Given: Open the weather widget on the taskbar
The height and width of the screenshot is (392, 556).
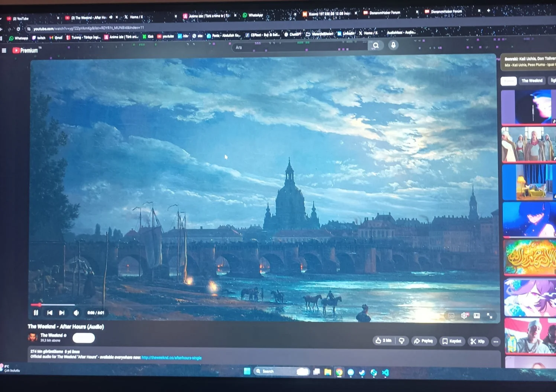Looking at the screenshot, I should click(10, 368).
